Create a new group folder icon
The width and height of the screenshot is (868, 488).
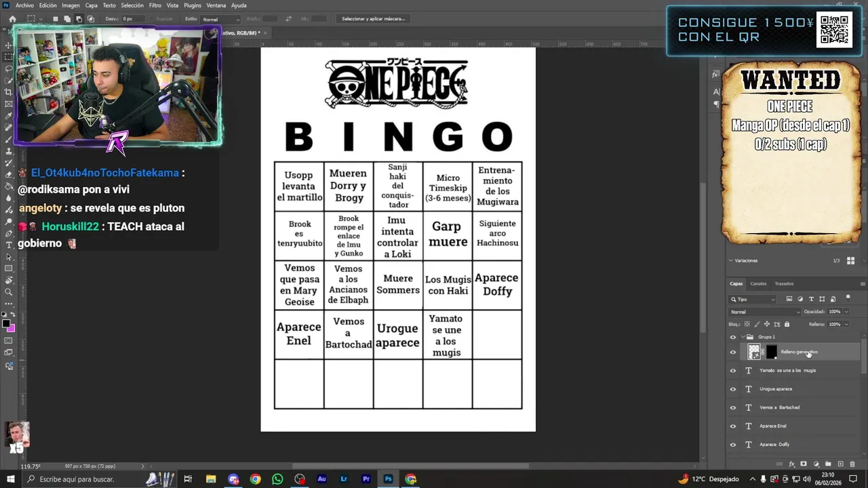pos(828,464)
